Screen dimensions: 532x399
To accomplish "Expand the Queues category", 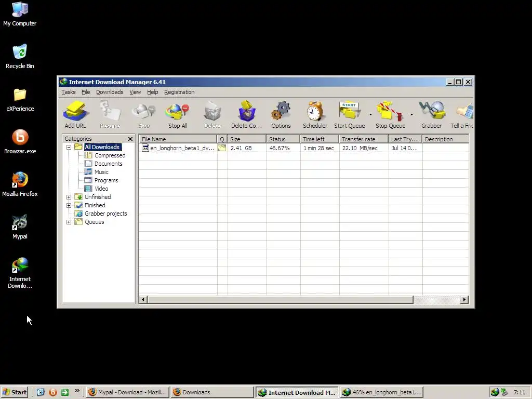I will pos(69,222).
